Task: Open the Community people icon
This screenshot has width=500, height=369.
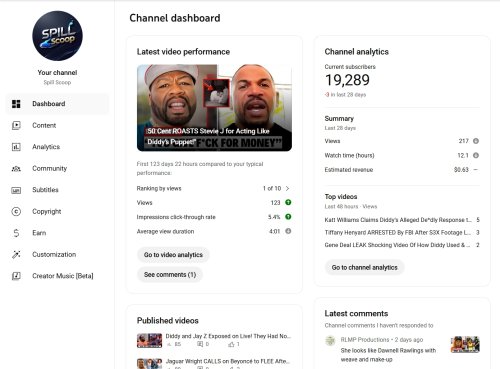Action: coord(16,169)
